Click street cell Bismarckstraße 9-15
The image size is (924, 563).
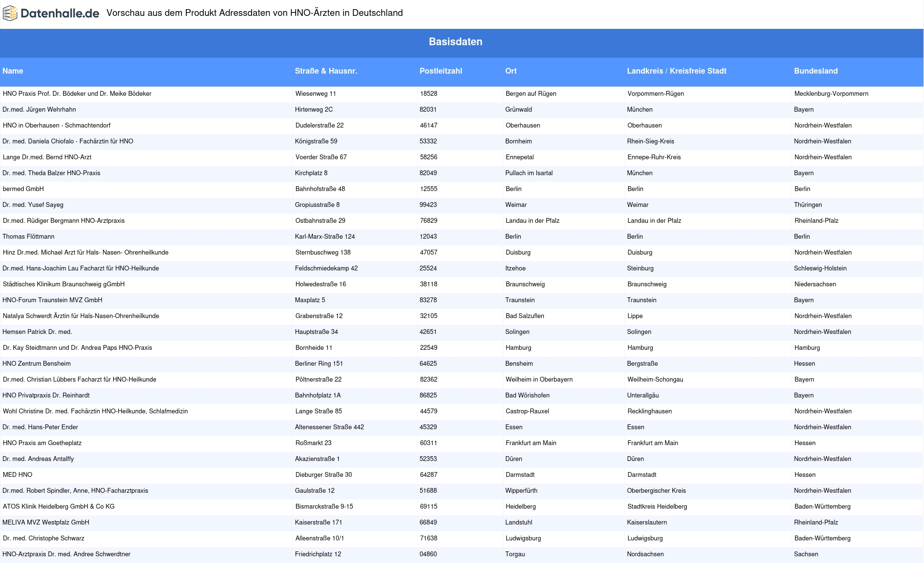point(324,507)
